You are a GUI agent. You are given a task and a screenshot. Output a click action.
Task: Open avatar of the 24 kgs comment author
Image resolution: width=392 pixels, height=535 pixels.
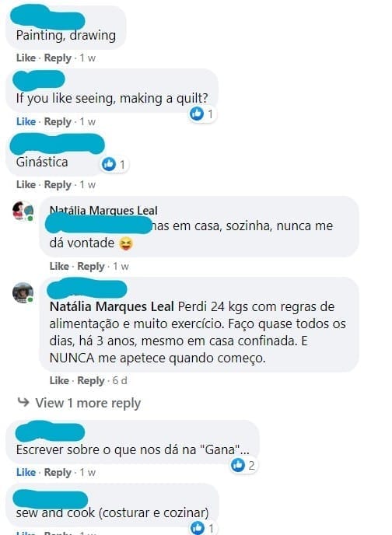point(23,292)
